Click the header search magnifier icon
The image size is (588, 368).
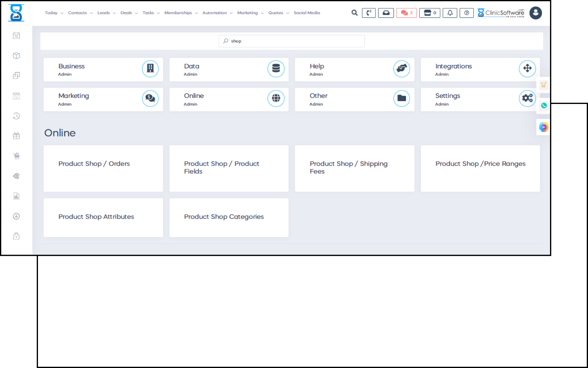[x=354, y=13]
